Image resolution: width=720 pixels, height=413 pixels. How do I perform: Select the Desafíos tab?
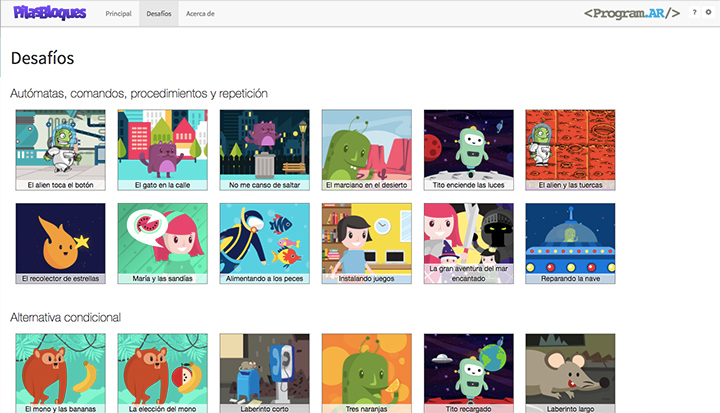tap(158, 15)
